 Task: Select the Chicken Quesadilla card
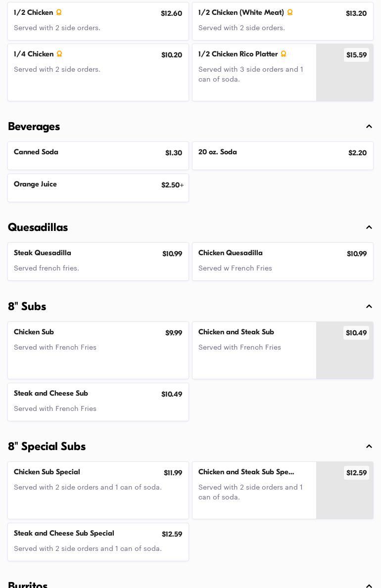click(x=283, y=262)
